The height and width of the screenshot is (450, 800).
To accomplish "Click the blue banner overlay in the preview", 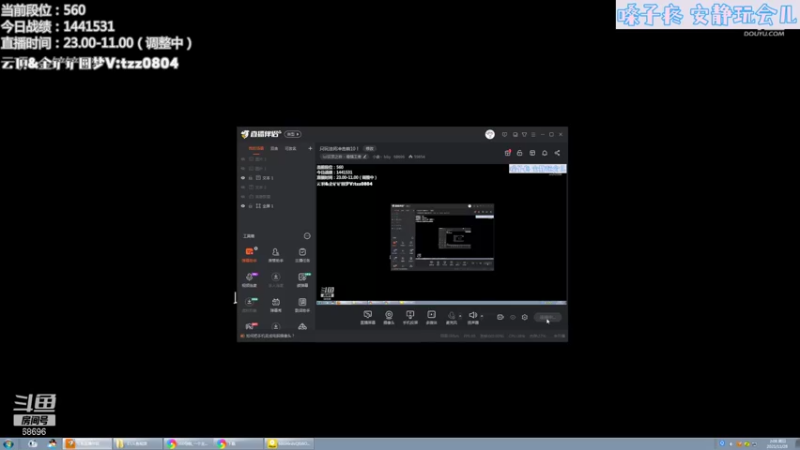I will coord(538,169).
